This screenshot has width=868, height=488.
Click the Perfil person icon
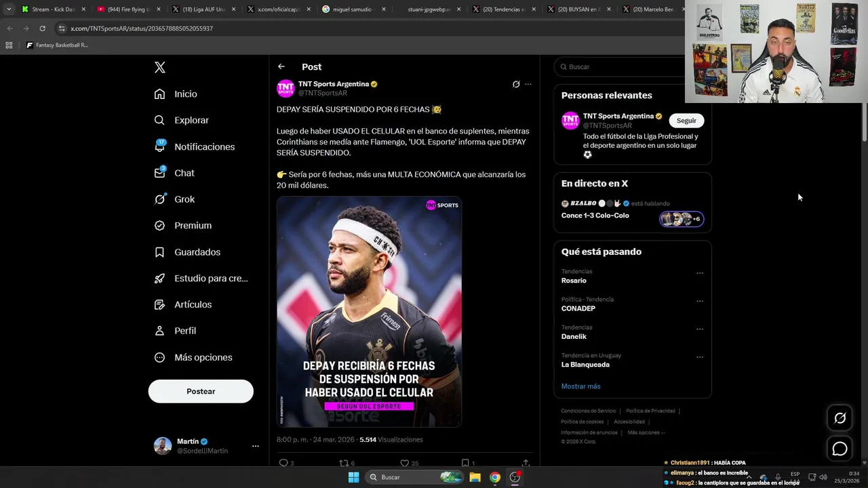(x=159, y=331)
